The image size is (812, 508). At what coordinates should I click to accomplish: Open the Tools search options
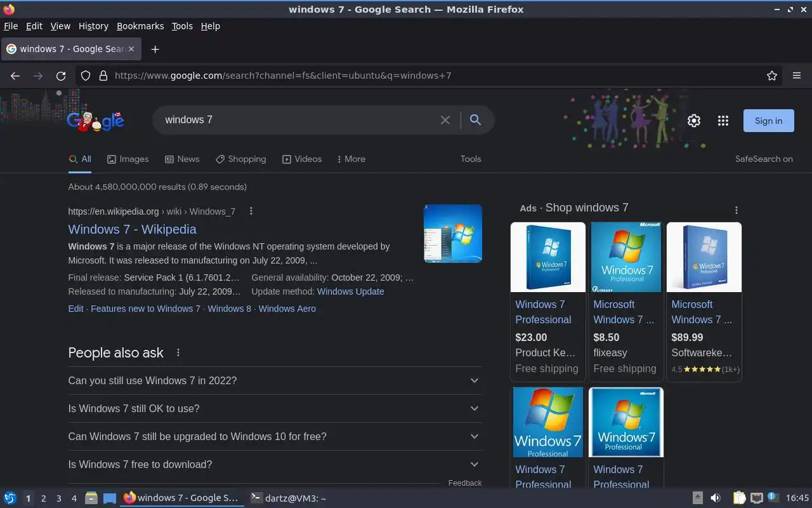(x=471, y=159)
